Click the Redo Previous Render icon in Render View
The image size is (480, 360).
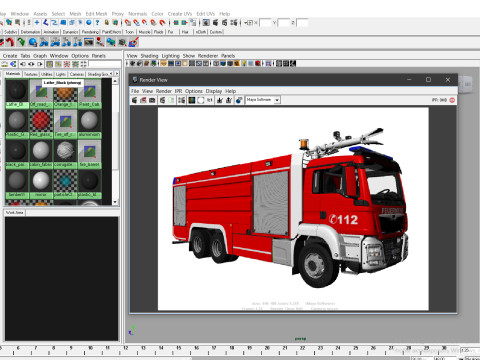pos(134,100)
